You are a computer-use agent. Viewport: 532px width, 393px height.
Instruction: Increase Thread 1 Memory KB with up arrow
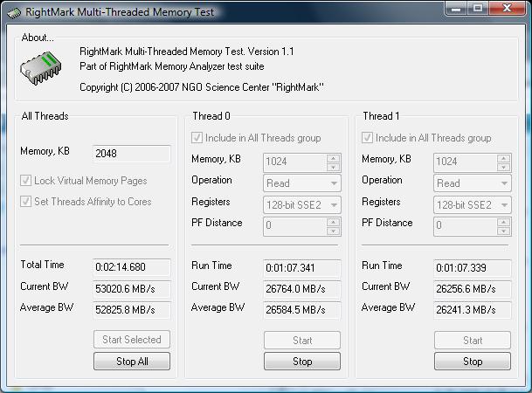[503, 158]
